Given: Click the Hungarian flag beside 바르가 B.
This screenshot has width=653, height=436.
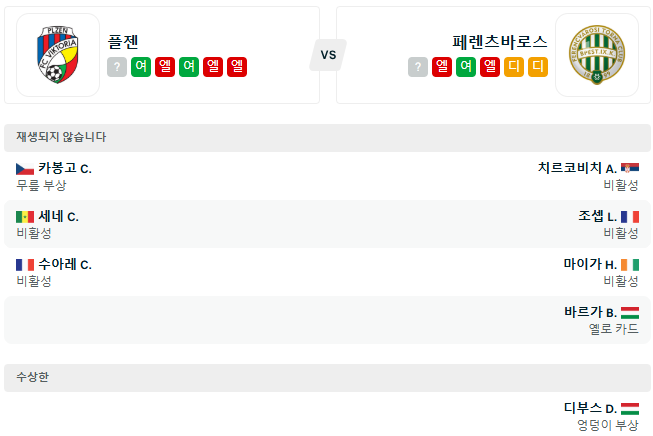Looking at the screenshot, I should pyautogui.click(x=630, y=313).
